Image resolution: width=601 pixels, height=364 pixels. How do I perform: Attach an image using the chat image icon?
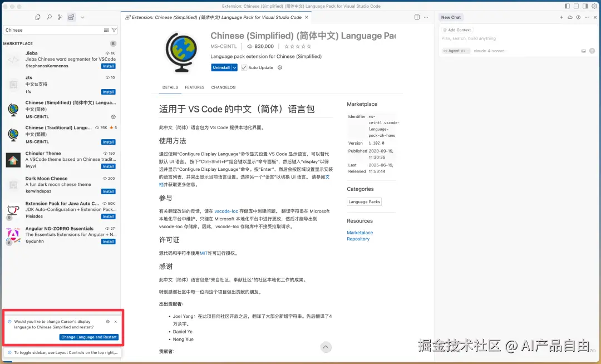tap(583, 51)
